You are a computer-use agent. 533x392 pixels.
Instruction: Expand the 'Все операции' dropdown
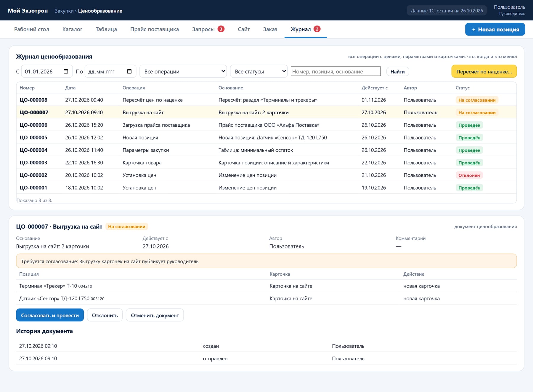coord(183,71)
